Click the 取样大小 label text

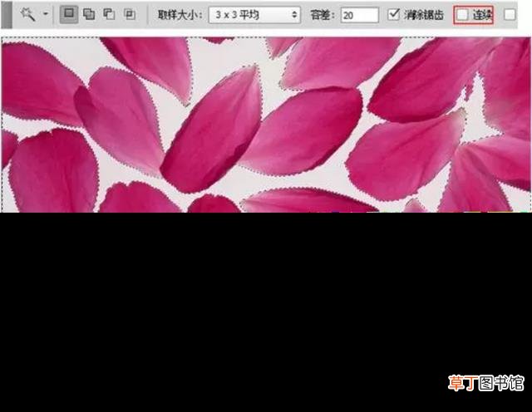pos(180,15)
